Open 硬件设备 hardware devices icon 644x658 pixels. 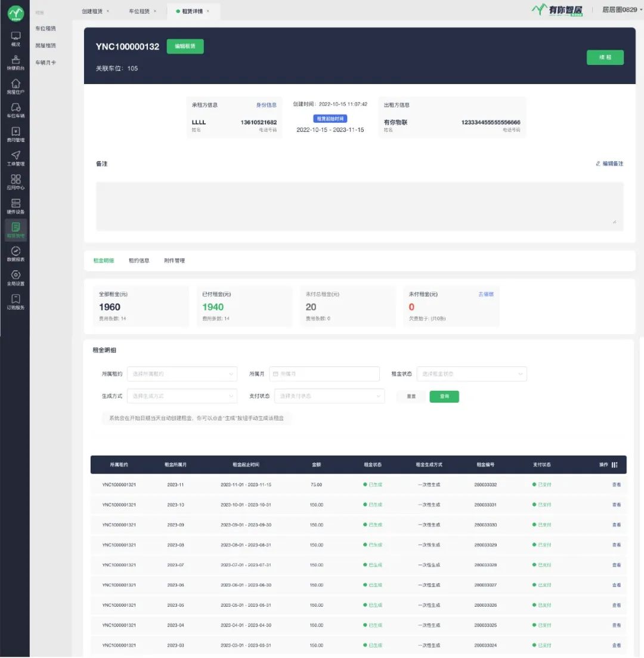[x=16, y=206]
